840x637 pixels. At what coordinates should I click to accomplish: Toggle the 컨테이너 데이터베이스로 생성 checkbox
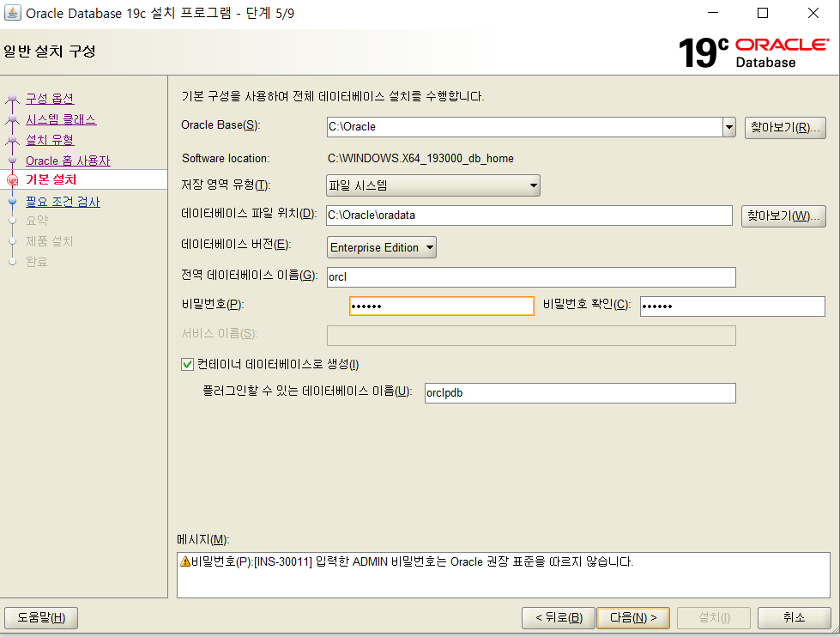click(187, 365)
